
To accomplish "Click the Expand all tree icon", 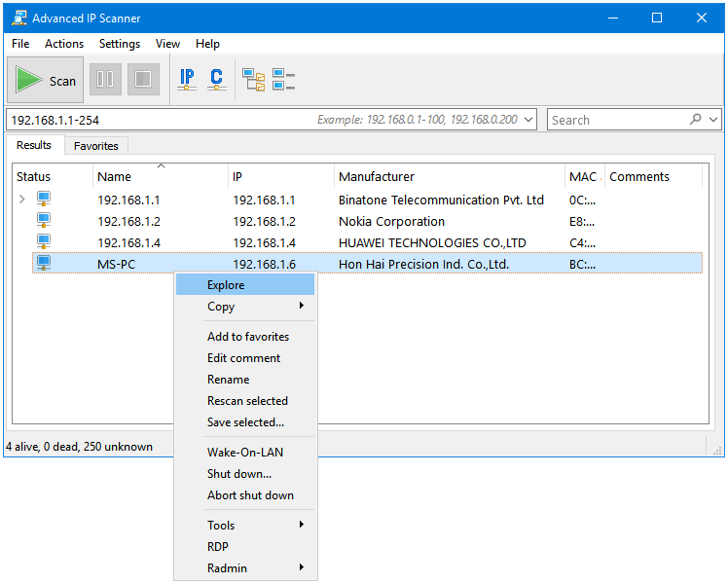I will [253, 80].
